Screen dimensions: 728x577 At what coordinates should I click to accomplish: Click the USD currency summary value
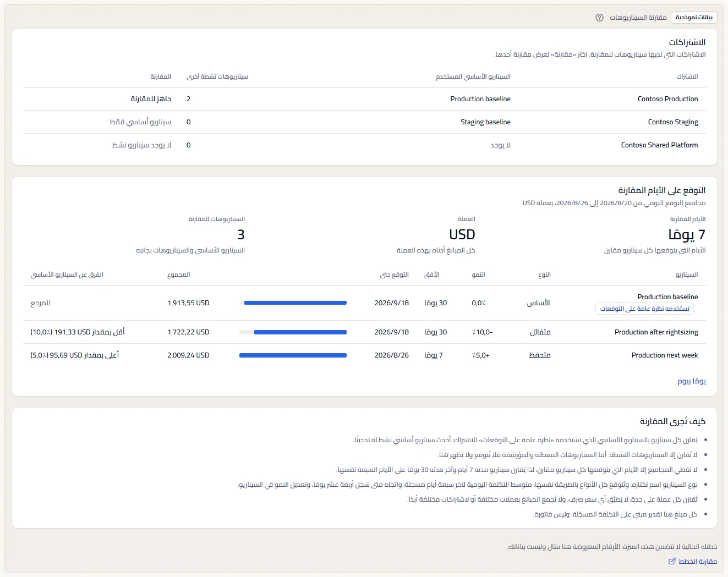click(462, 235)
